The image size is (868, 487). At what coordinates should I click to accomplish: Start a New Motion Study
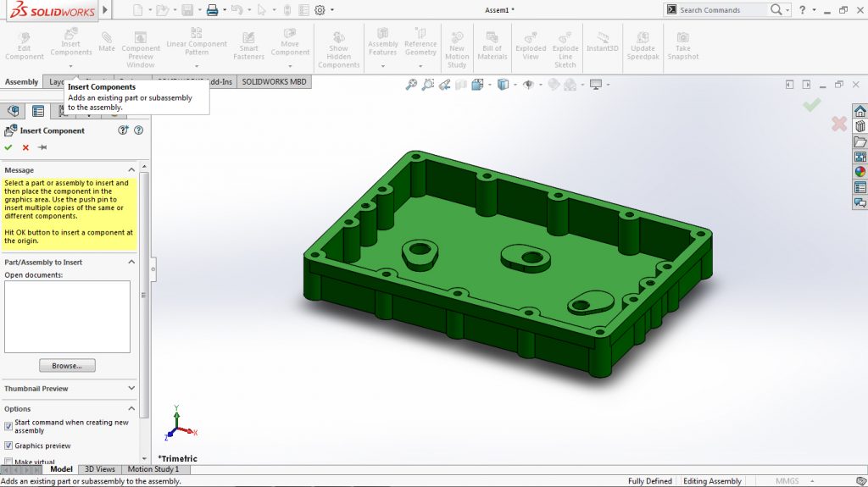click(x=457, y=49)
